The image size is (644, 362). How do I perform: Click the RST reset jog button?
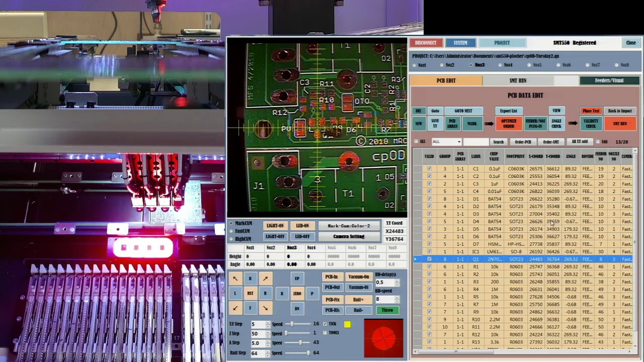250,293
